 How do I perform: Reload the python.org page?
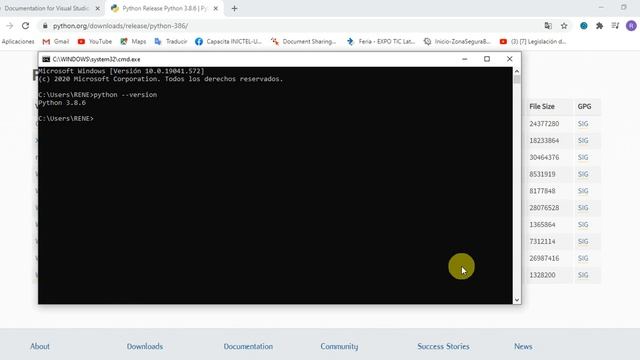coord(25,26)
